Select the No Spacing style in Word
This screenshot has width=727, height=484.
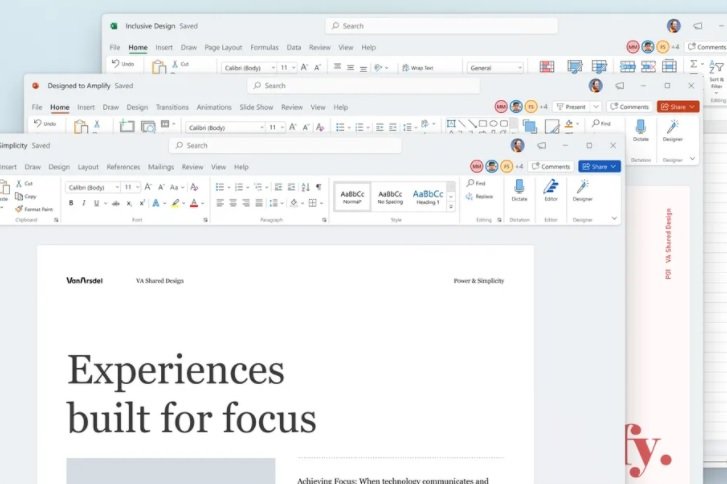click(x=390, y=197)
